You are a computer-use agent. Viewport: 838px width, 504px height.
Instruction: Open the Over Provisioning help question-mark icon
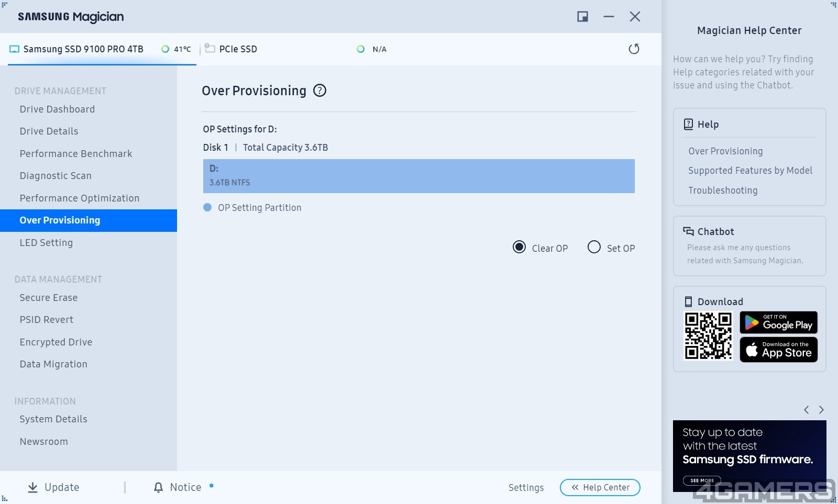pos(319,91)
